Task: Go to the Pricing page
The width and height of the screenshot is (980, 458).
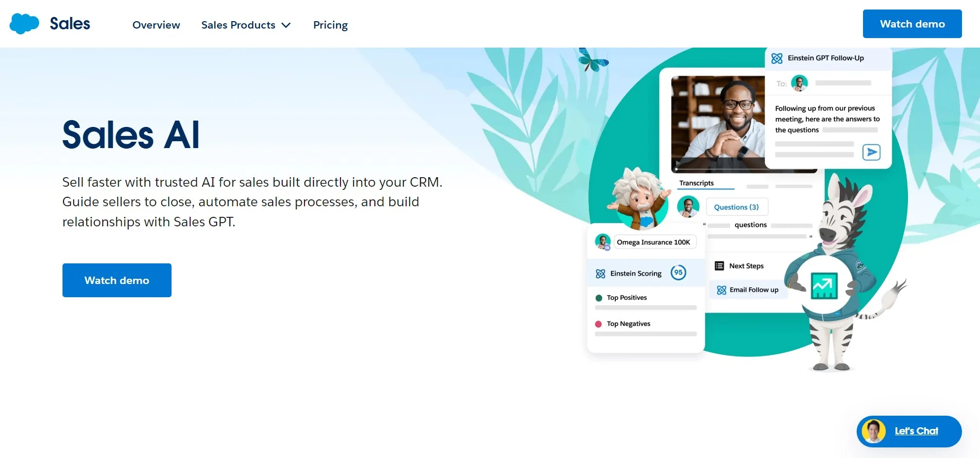Action: pos(330,25)
